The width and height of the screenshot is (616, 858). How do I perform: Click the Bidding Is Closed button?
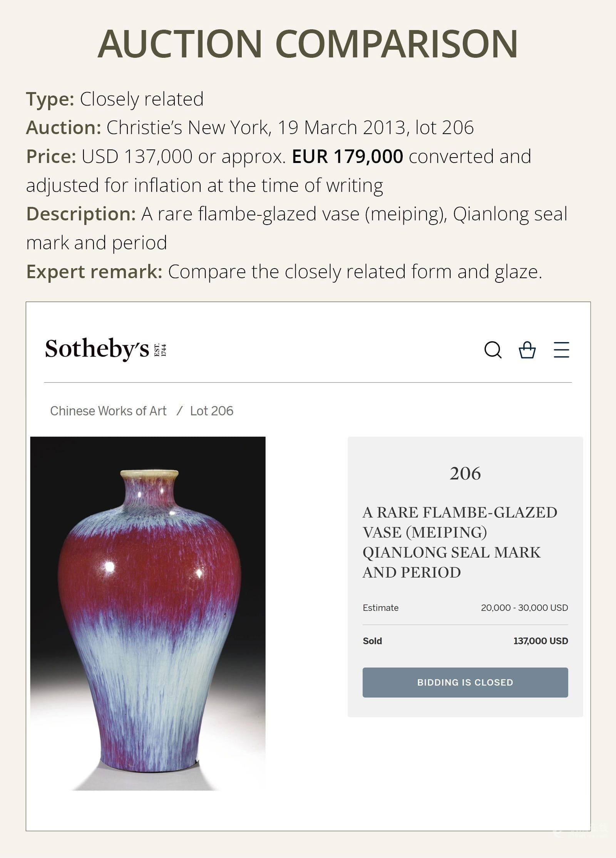click(x=465, y=682)
